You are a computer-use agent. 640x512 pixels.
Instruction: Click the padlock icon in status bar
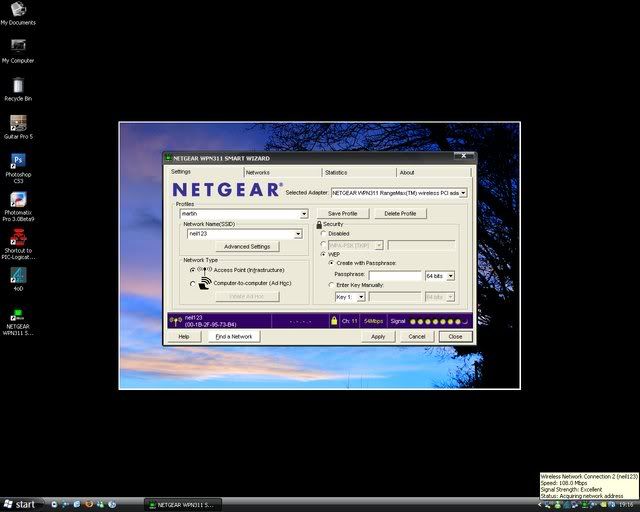pyautogui.click(x=334, y=321)
